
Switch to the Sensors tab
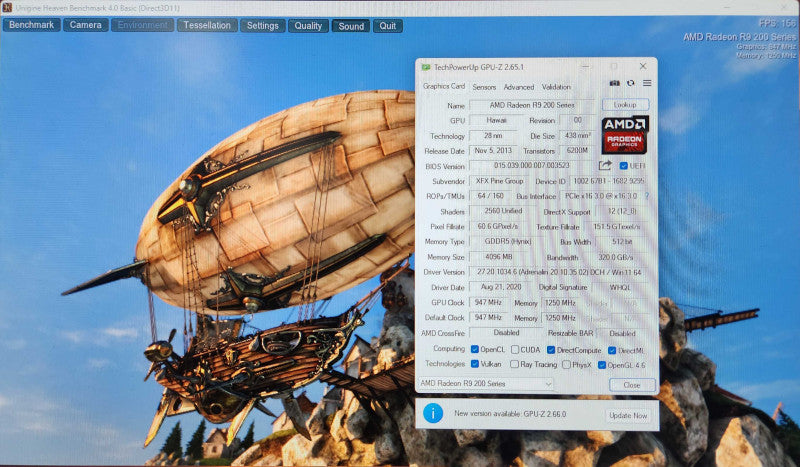(484, 87)
